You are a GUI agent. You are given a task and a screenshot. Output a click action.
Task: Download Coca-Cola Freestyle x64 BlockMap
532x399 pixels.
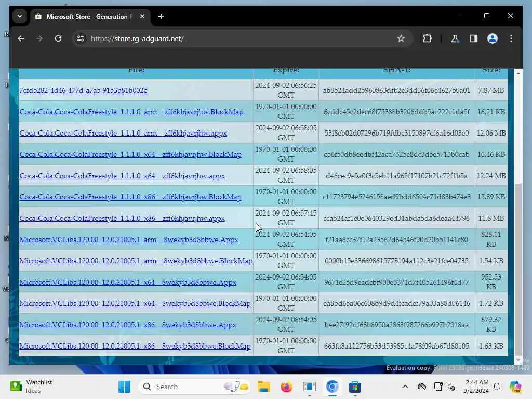(x=130, y=155)
